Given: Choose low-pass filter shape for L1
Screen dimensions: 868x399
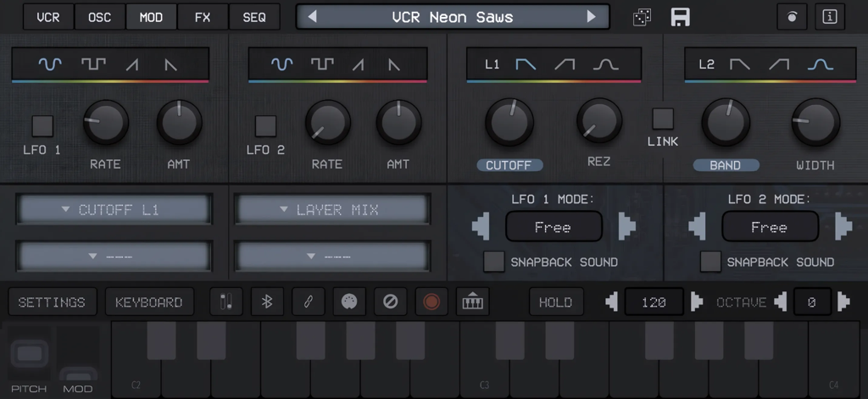Looking at the screenshot, I should tap(526, 64).
